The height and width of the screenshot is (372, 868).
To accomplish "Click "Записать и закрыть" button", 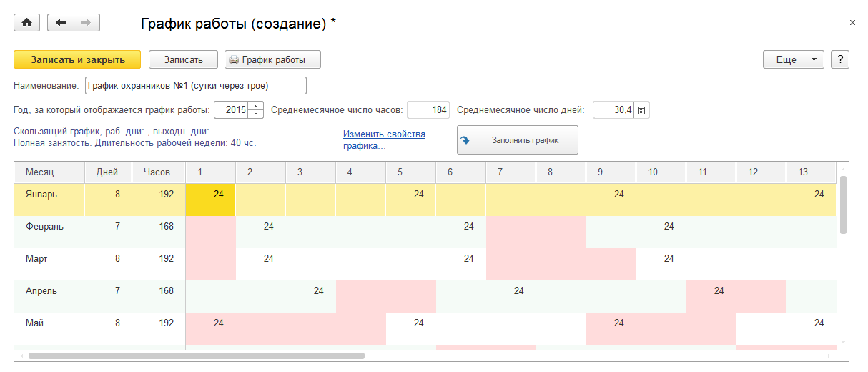I will tap(78, 60).
